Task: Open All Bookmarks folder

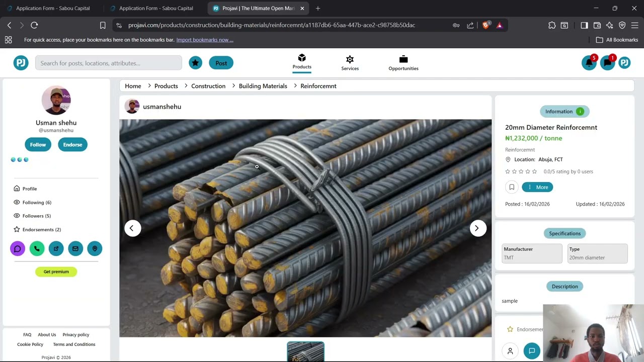Action: [617, 40]
